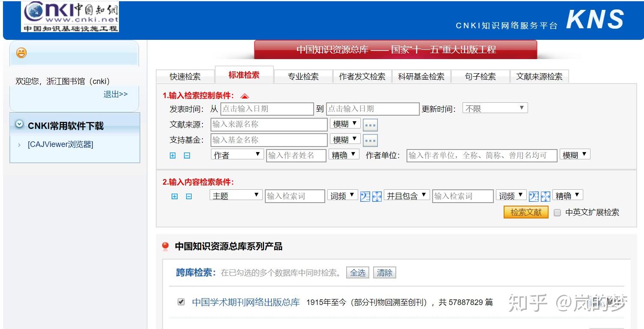This screenshot has height=329, width=644.
Task: Click first helper icon after second 词频
Action: [534, 196]
